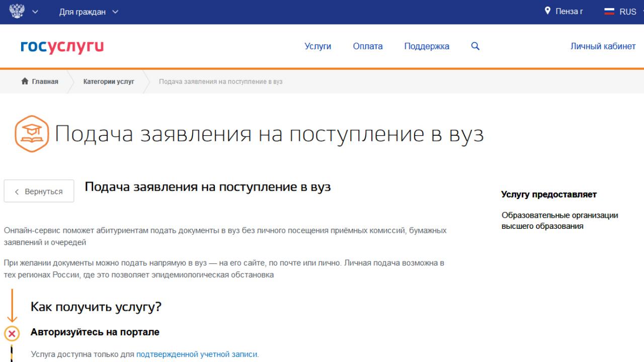This screenshot has width=644, height=362.
Task: Click the orange X step marker icon
Action: click(11, 332)
